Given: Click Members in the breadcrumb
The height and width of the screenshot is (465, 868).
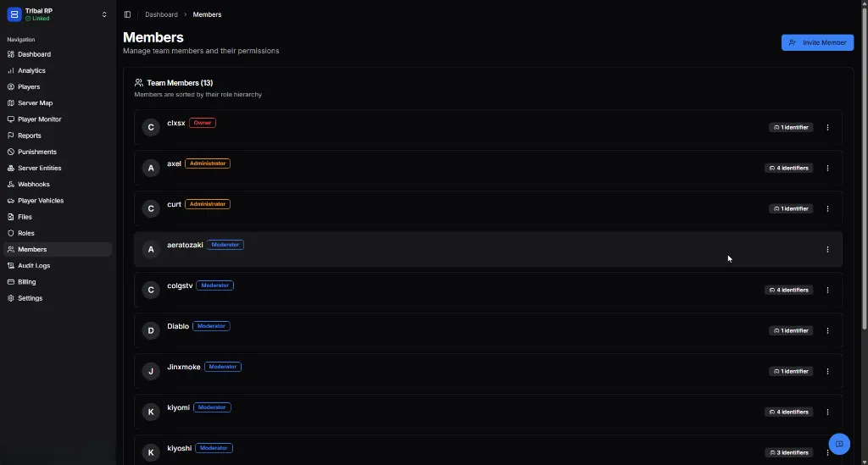Looking at the screenshot, I should tap(207, 14).
